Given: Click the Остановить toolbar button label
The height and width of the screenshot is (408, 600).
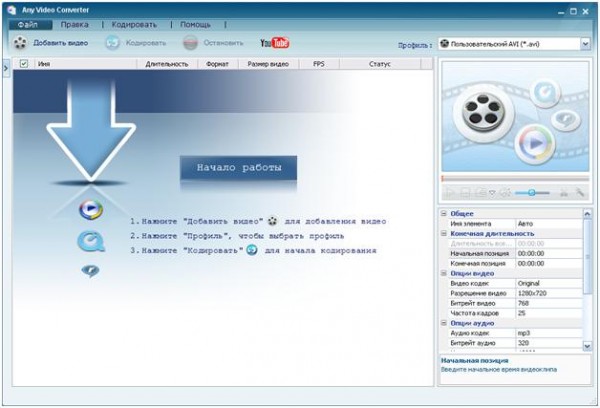Looking at the screenshot, I should click(x=223, y=43).
